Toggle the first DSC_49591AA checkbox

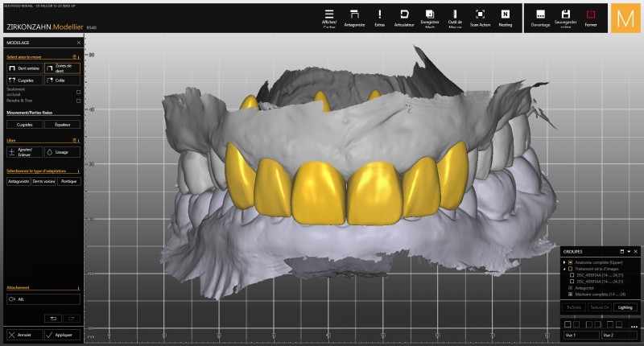[x=572, y=275]
